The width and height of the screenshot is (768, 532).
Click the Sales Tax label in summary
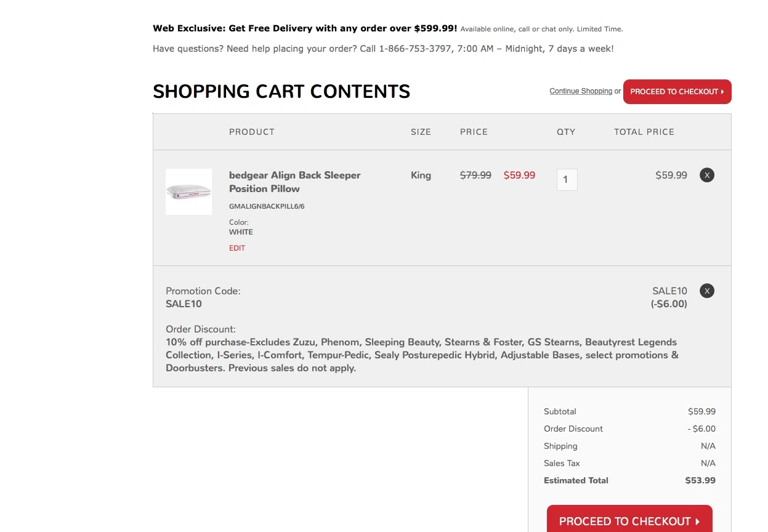pos(562,463)
